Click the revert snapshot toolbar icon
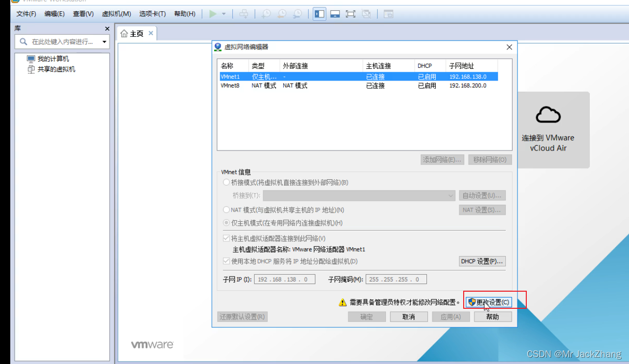 [282, 14]
